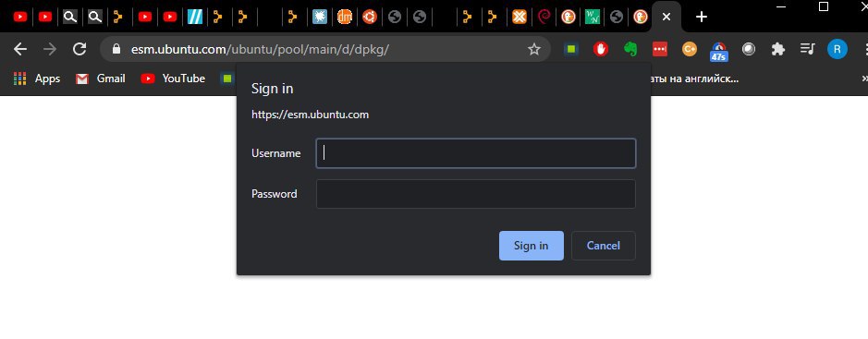Switch to the Ubuntu logo tab
The image size is (868, 339).
pos(369,18)
